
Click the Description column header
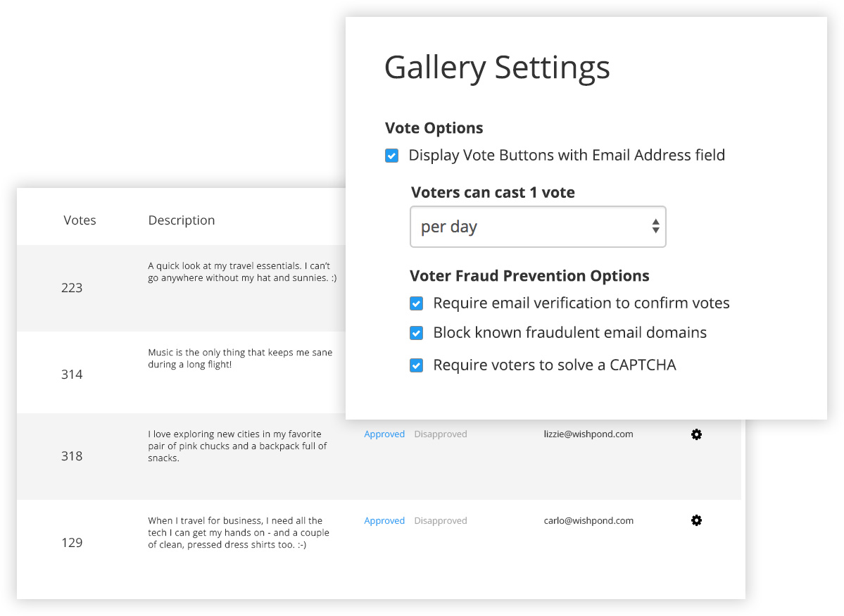coord(182,220)
